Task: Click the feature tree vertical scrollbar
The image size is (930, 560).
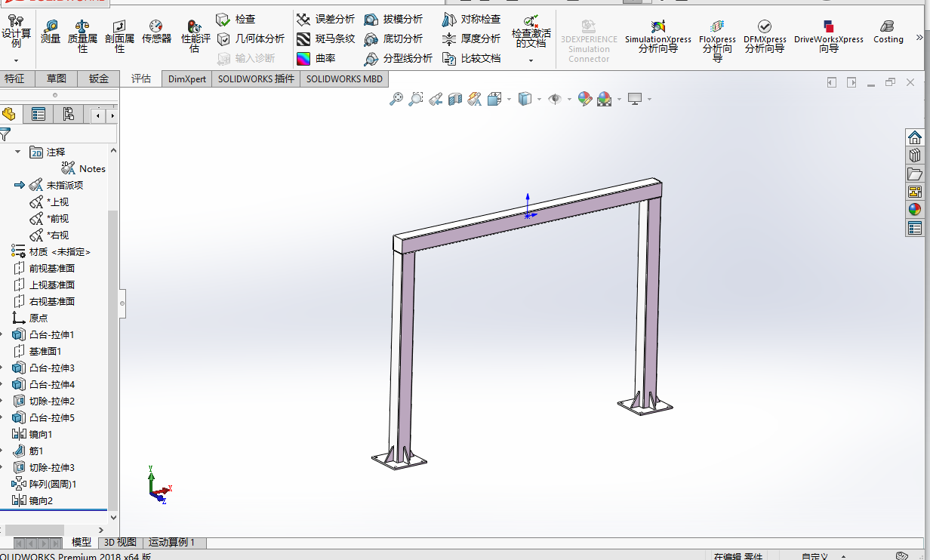Action: point(113,360)
